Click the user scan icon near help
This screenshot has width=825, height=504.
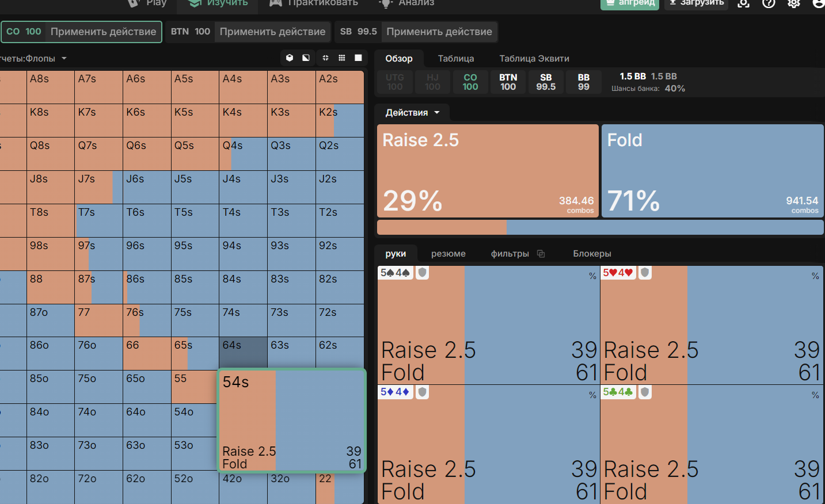[x=743, y=3]
